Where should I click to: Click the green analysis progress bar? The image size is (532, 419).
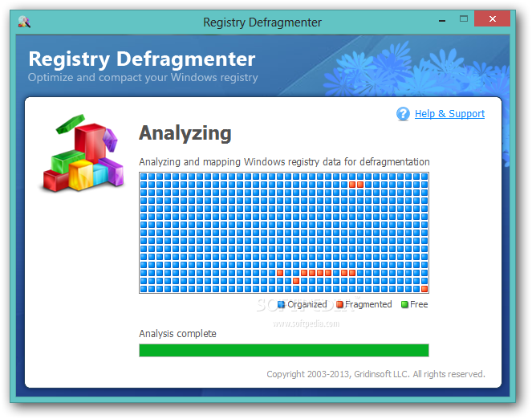tap(284, 350)
